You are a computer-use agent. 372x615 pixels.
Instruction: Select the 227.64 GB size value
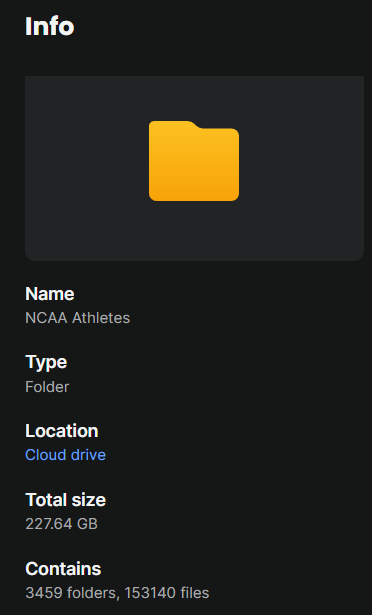pyautogui.click(x=61, y=524)
